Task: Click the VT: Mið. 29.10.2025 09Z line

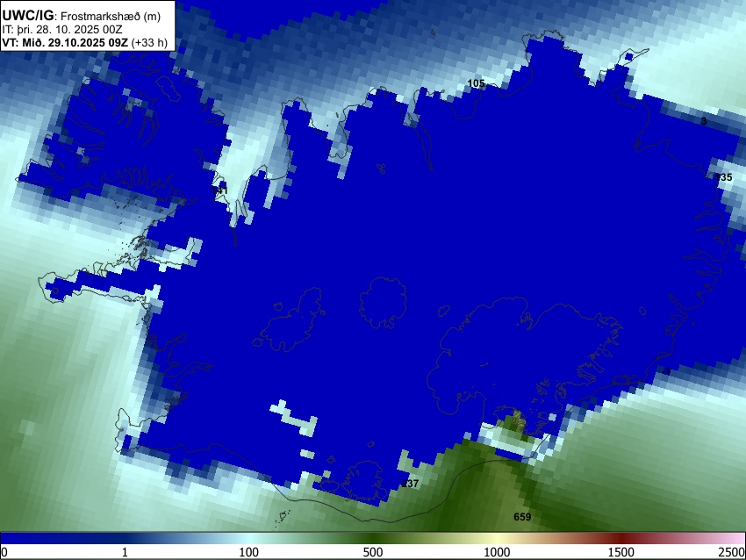Action: pyautogui.click(x=84, y=43)
